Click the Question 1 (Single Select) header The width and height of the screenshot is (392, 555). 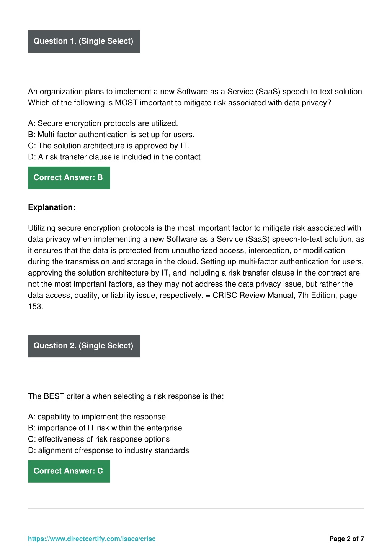[x=84, y=41]
